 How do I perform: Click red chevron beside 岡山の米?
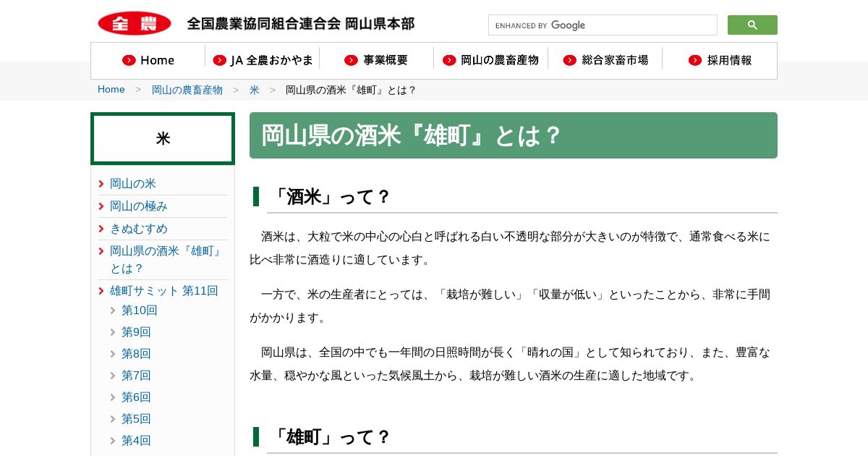point(101,184)
